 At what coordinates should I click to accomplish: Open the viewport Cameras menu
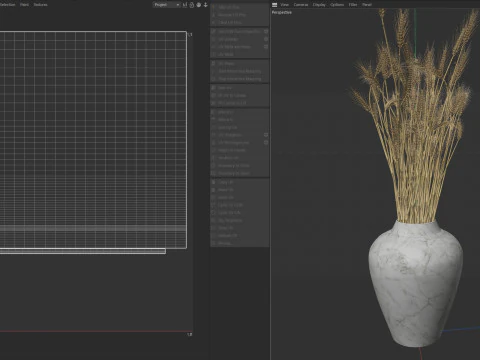pos(301,5)
